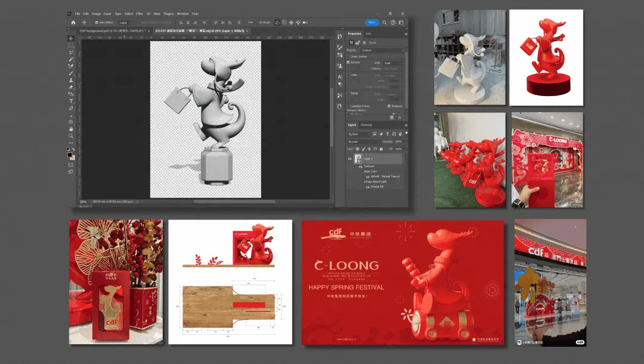This screenshot has height=364, width=644.
Task: Select the Brush tool
Action: (70, 73)
